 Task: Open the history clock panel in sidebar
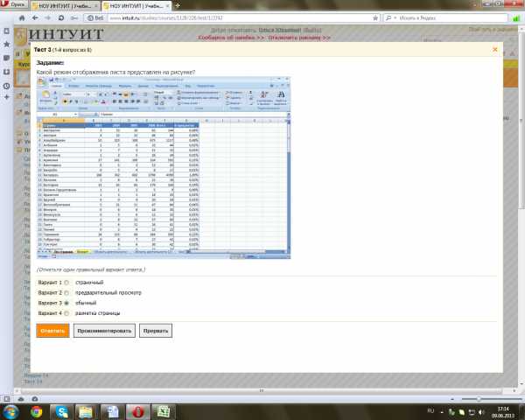click(6, 86)
